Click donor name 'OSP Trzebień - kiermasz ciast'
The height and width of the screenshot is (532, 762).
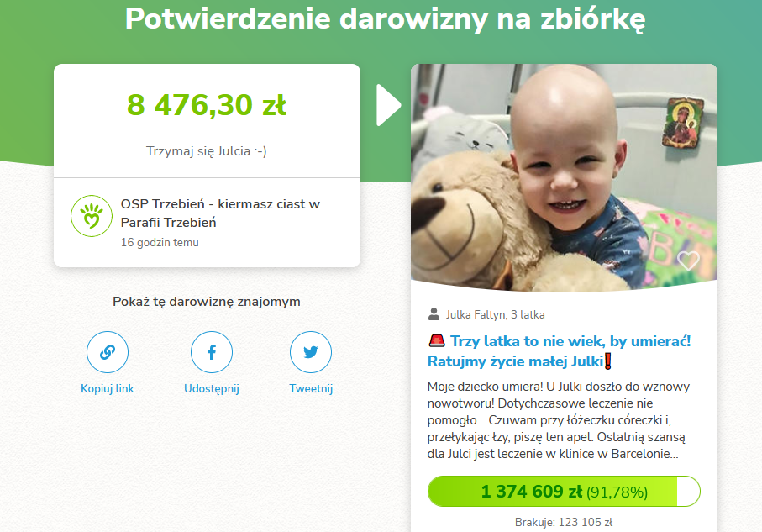220,213
